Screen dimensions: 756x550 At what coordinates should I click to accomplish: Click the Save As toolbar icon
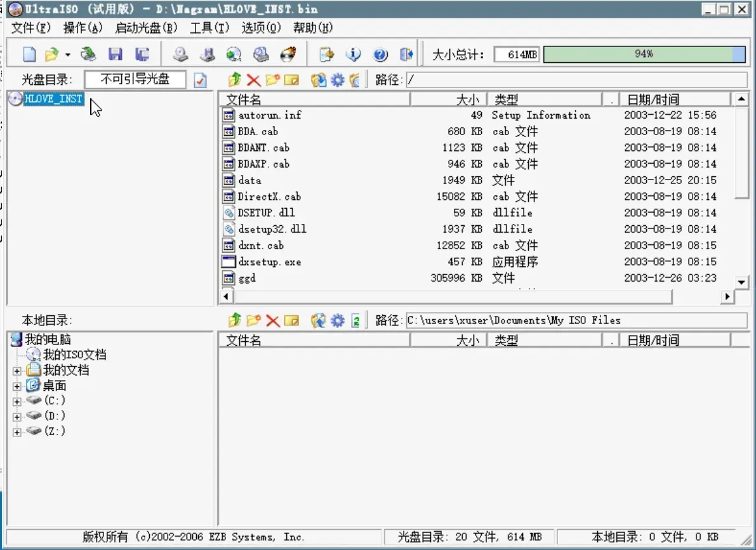[x=142, y=54]
